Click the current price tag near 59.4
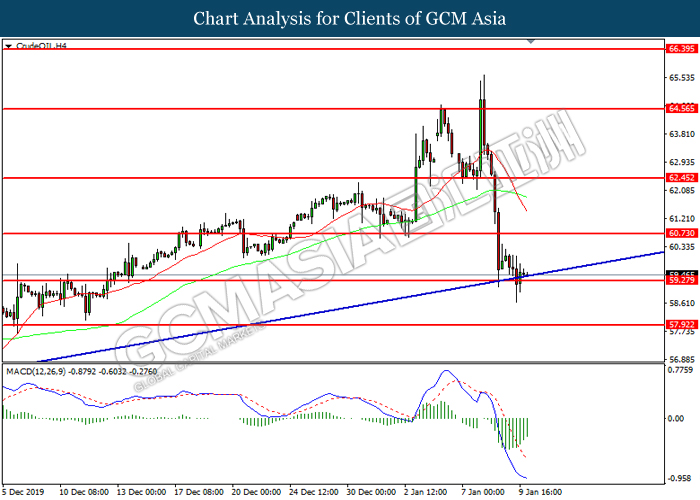 [681, 273]
